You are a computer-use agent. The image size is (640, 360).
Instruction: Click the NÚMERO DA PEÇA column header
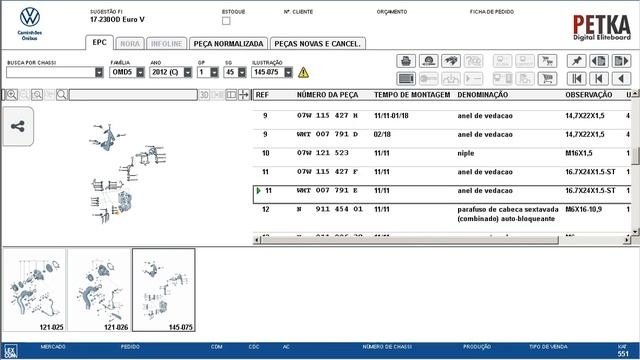327,95
